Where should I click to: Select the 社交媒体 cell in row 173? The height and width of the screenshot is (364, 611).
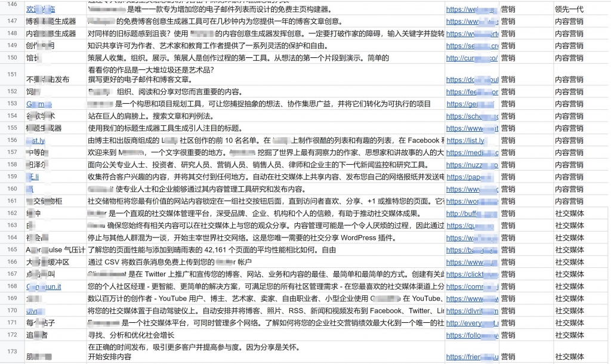click(581, 352)
